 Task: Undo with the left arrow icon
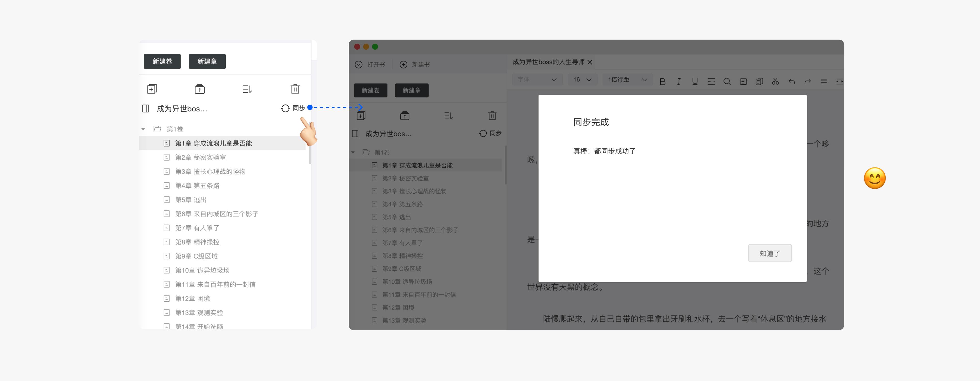[791, 81]
